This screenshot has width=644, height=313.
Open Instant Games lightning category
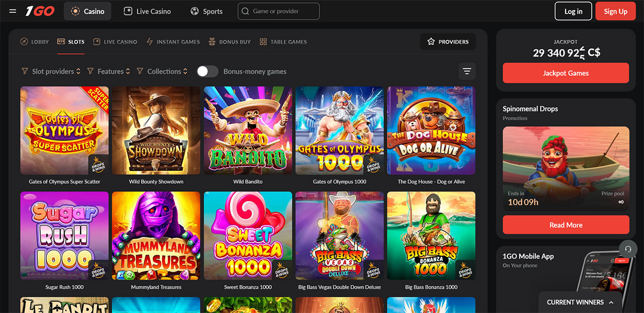(173, 42)
